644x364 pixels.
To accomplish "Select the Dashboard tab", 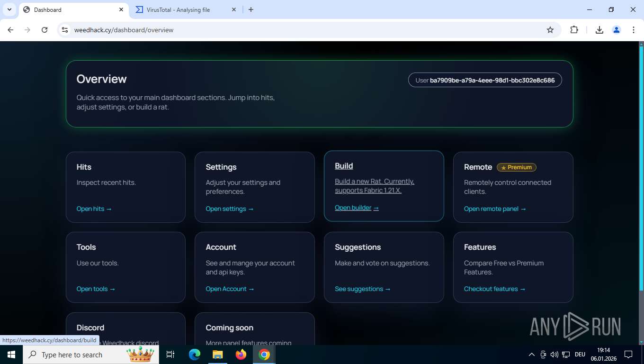I will [73, 9].
